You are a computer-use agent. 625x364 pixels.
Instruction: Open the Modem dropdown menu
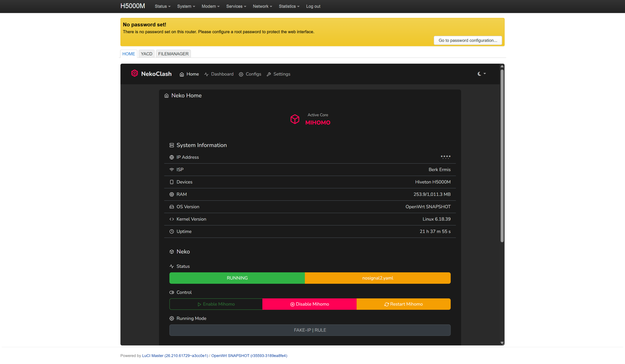(x=211, y=6)
